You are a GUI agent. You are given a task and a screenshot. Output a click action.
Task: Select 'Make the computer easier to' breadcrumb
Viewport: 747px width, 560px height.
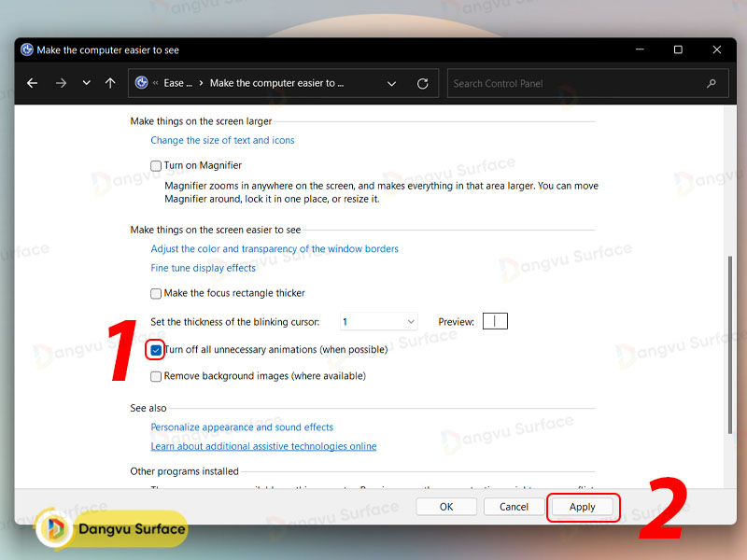point(276,83)
